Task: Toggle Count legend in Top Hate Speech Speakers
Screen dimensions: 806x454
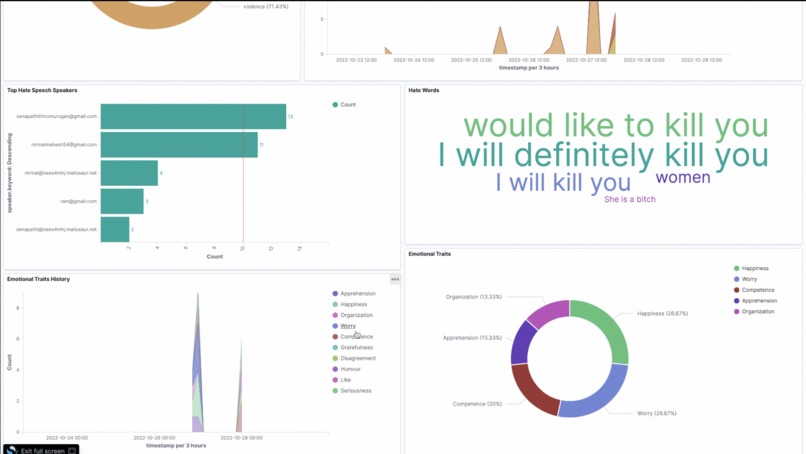Action: 344,104
